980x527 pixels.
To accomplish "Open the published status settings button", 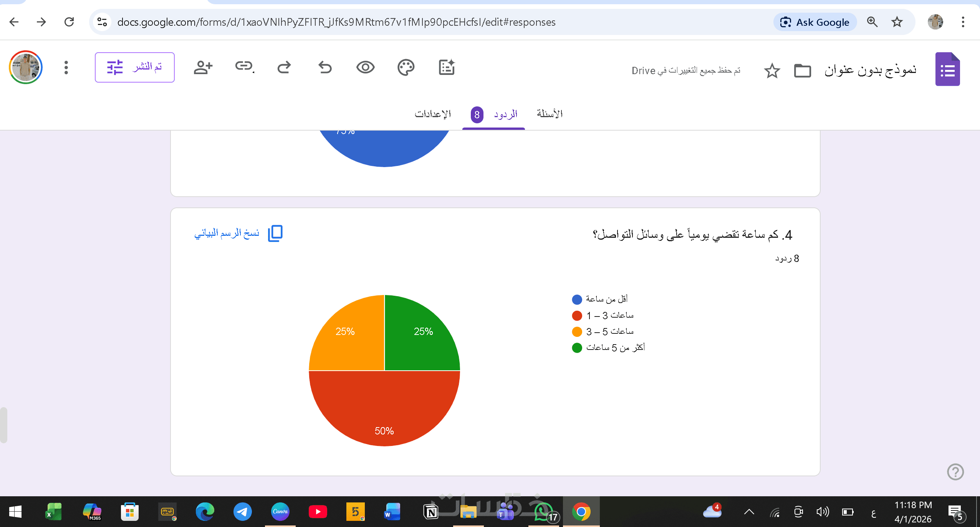I will point(135,68).
